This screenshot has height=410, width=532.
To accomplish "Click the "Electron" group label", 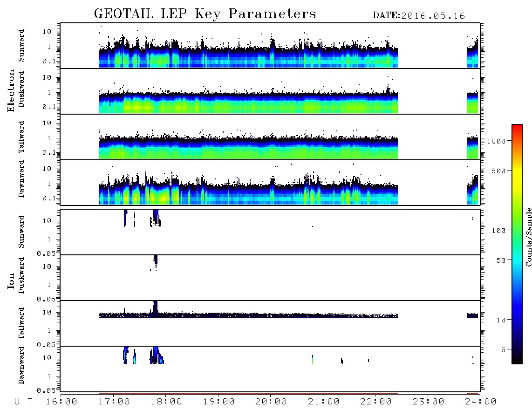I will point(11,91).
